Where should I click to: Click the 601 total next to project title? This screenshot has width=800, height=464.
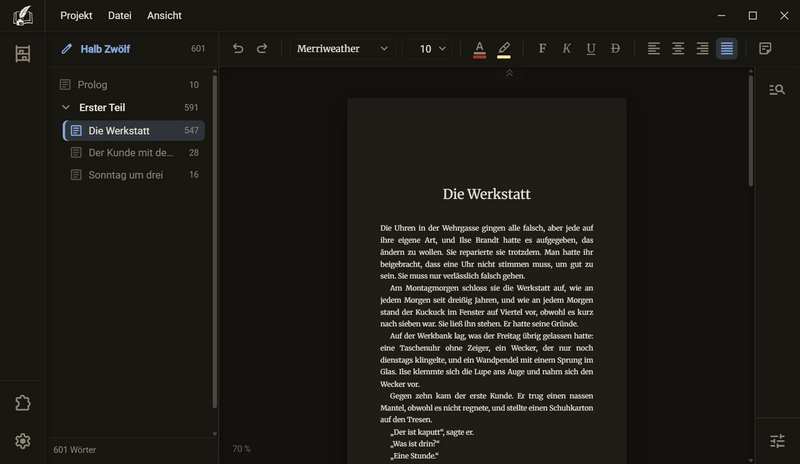pyautogui.click(x=198, y=49)
